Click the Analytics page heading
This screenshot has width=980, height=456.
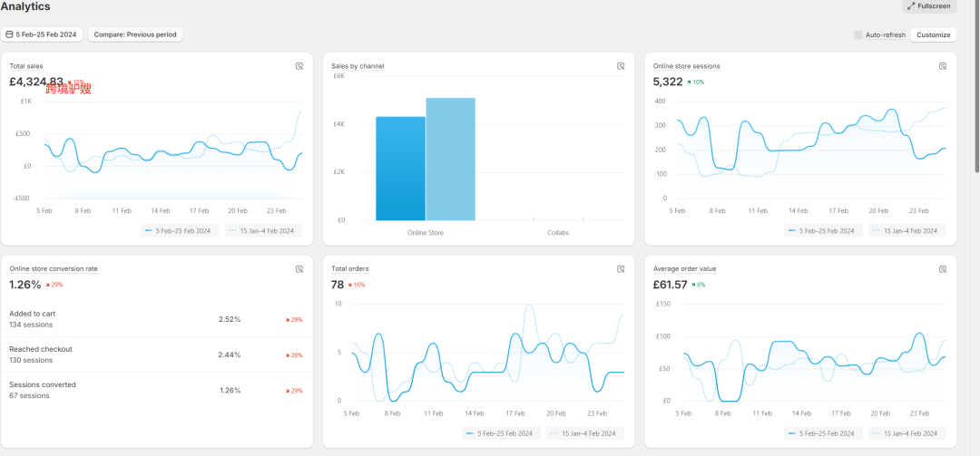(25, 6)
